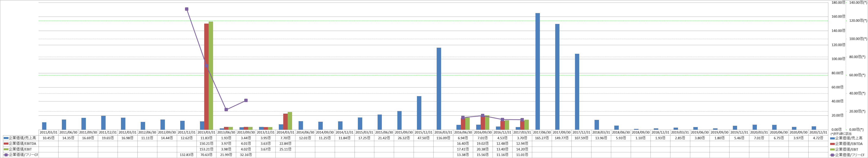Click the red EBITDA bar above 2013/03/31
Image resolution: width=868 pixels, height=158 pixels.
[x=206, y=77]
